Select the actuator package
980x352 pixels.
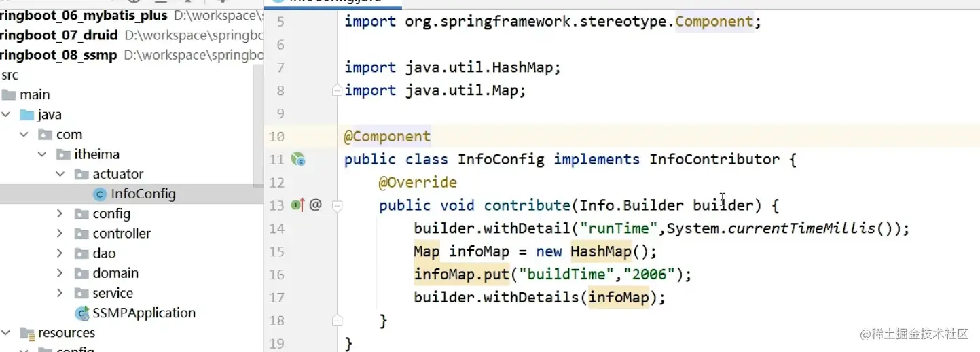click(118, 174)
